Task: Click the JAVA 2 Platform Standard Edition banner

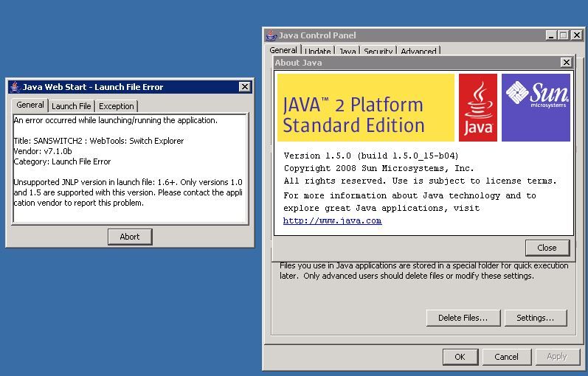Action: tap(366, 108)
